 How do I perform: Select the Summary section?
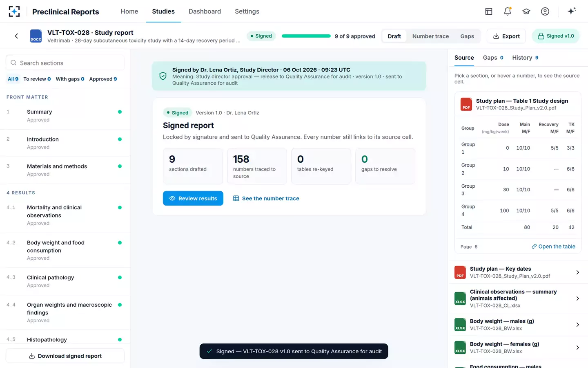tap(65, 116)
